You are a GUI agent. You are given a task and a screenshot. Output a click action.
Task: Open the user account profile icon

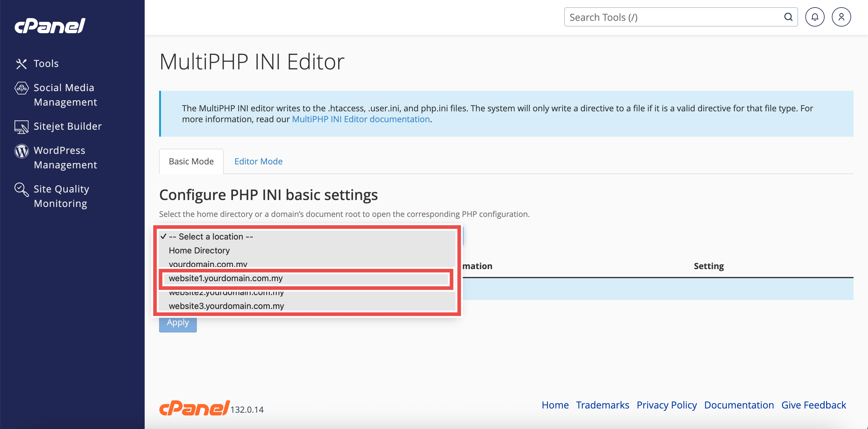click(x=841, y=17)
